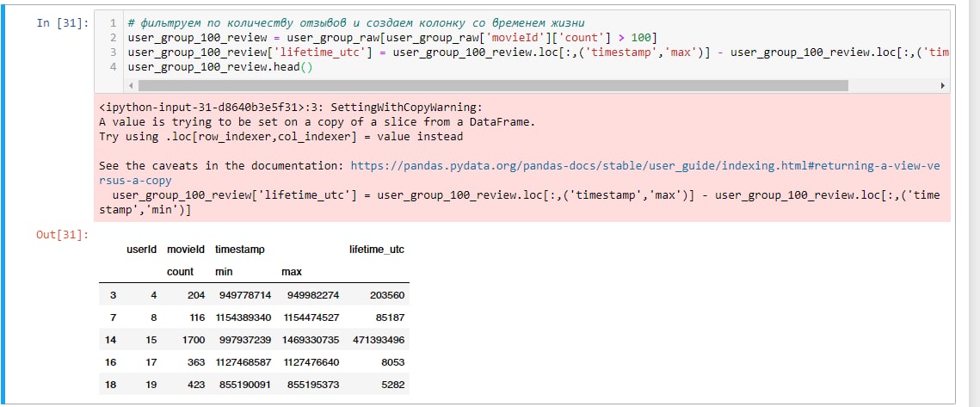This screenshot has height=407, width=980.
Task: Click the user_group_100_review.head() code line
Action: tap(219, 67)
